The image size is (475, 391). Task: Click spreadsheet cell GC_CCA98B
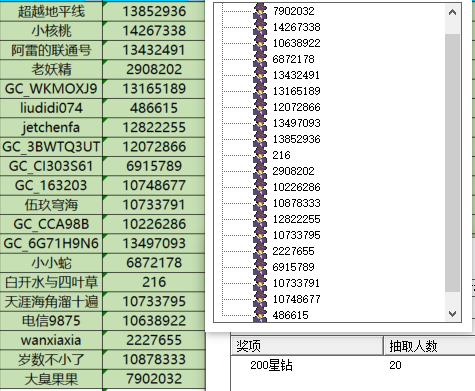[x=51, y=224]
